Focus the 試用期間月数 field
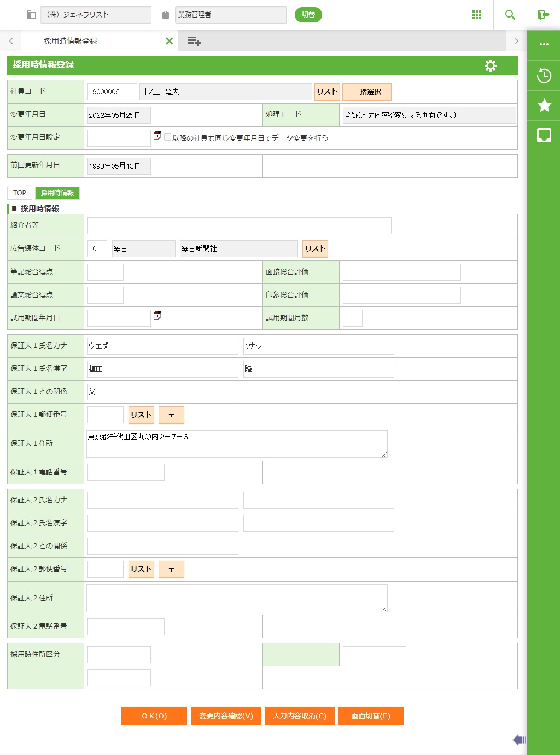560x755 pixels. (353, 318)
